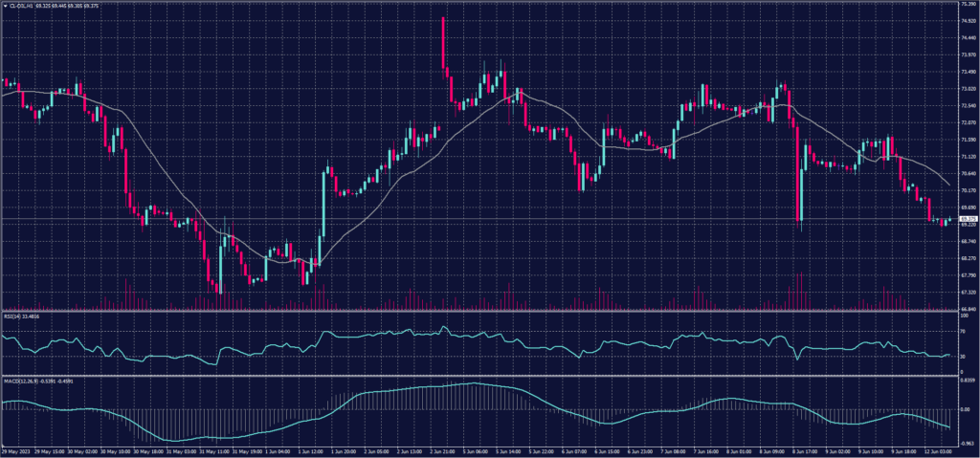This screenshot has height=458, width=980.
Task: Click the tallest red candle at chart peak
Action: (x=443, y=43)
